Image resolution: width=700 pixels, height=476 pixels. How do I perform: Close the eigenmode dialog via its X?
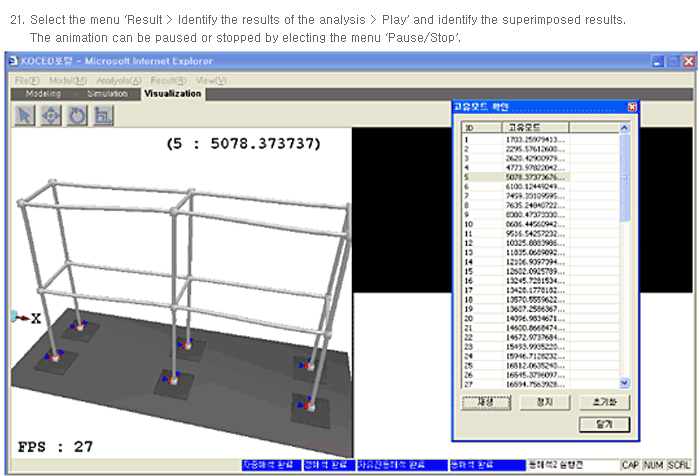click(x=632, y=107)
